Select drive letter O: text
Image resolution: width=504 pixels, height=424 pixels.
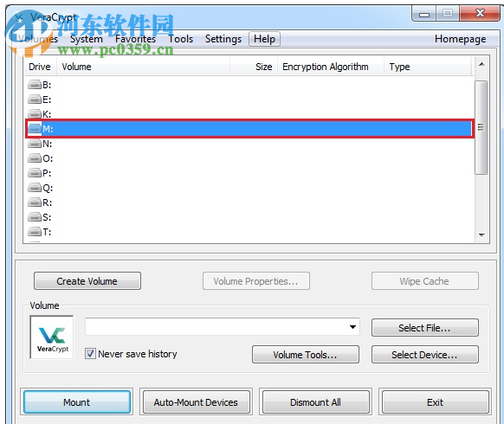pyautogui.click(x=48, y=158)
